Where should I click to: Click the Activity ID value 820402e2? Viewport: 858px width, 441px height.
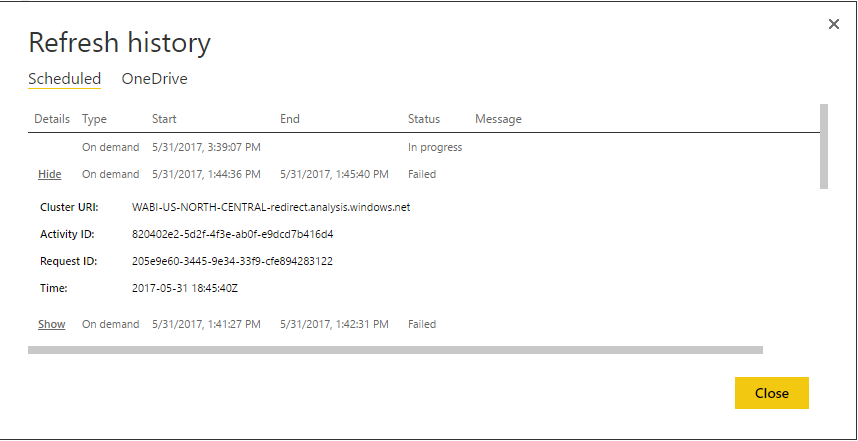[233, 235]
